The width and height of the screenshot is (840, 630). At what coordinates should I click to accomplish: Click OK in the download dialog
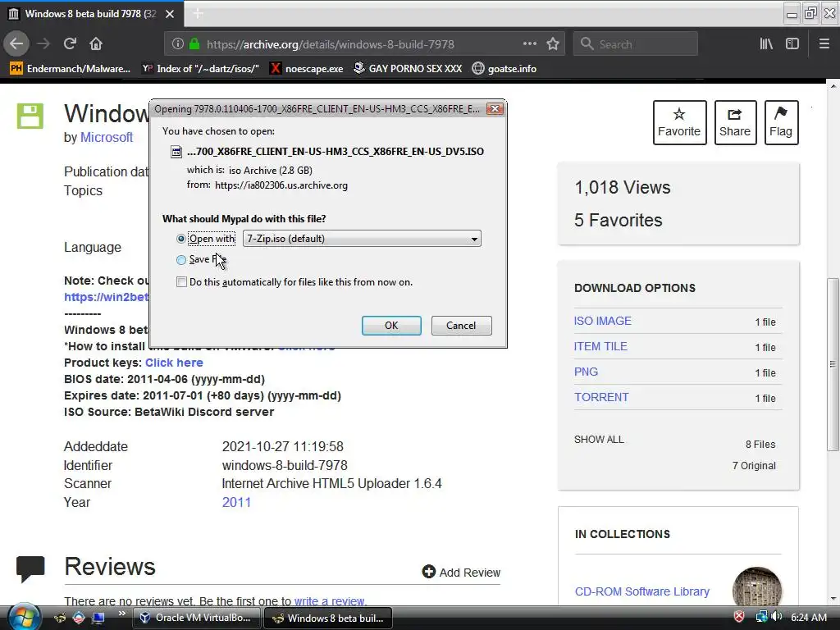tap(391, 326)
